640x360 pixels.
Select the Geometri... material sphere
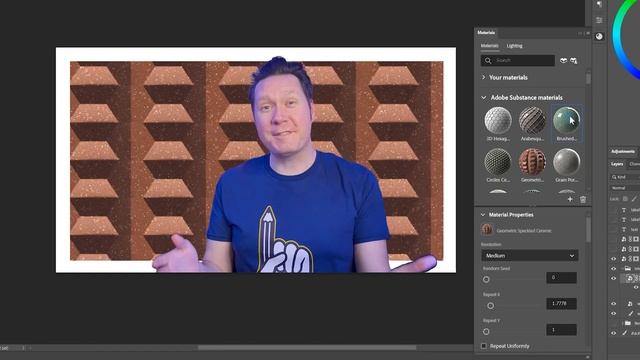point(532,162)
